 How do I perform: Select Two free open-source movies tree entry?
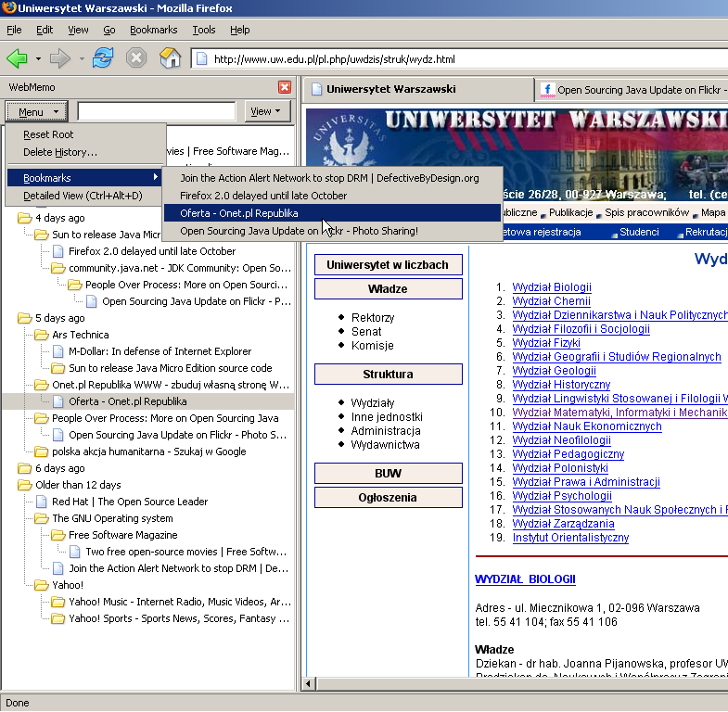pos(185,552)
